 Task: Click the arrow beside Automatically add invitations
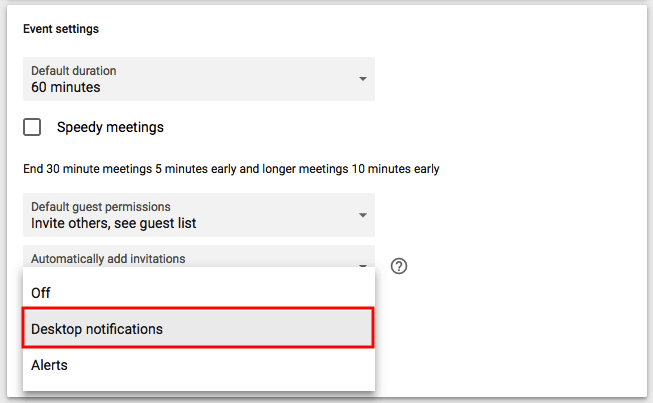click(363, 265)
